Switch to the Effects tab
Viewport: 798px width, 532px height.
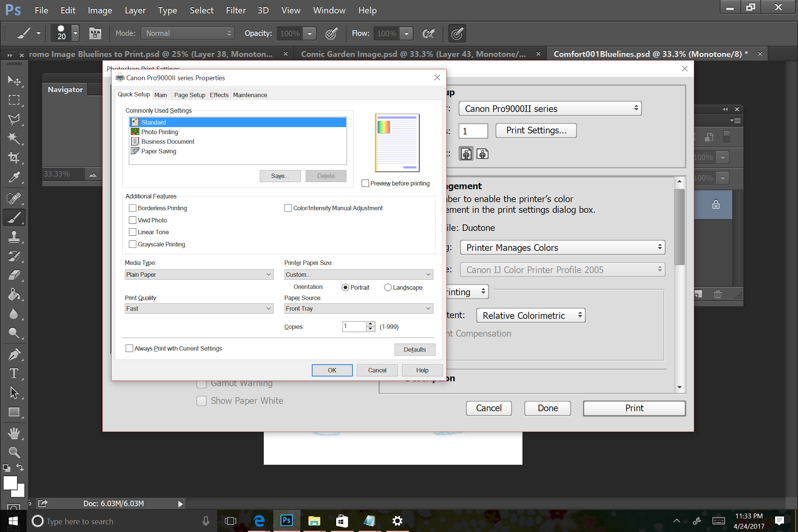tap(219, 95)
